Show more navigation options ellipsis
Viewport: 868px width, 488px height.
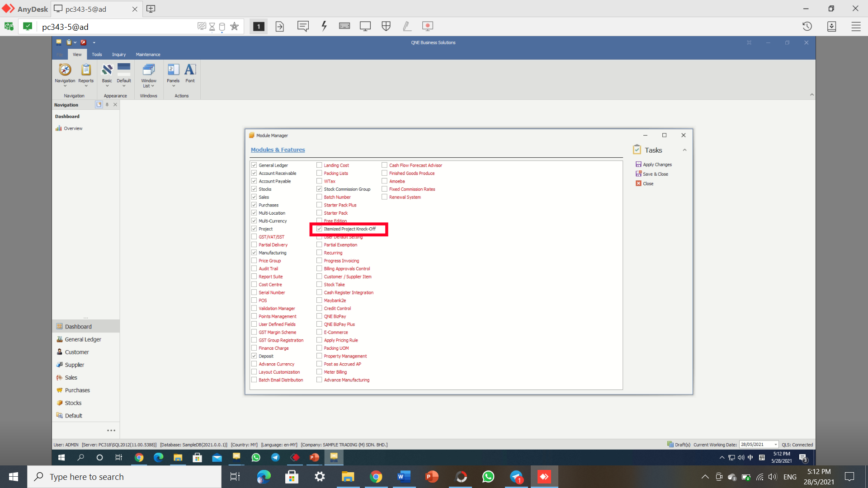(x=111, y=431)
